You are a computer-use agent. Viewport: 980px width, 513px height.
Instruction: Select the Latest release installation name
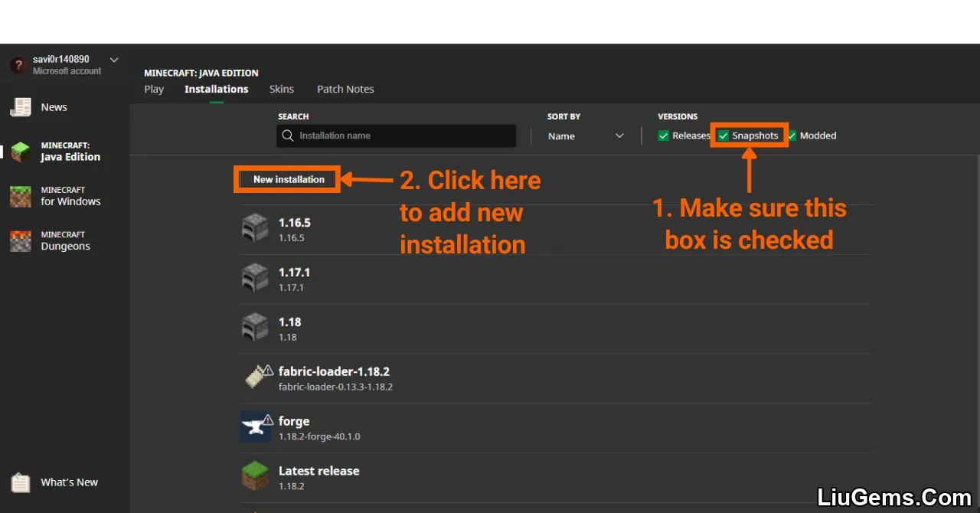click(319, 471)
